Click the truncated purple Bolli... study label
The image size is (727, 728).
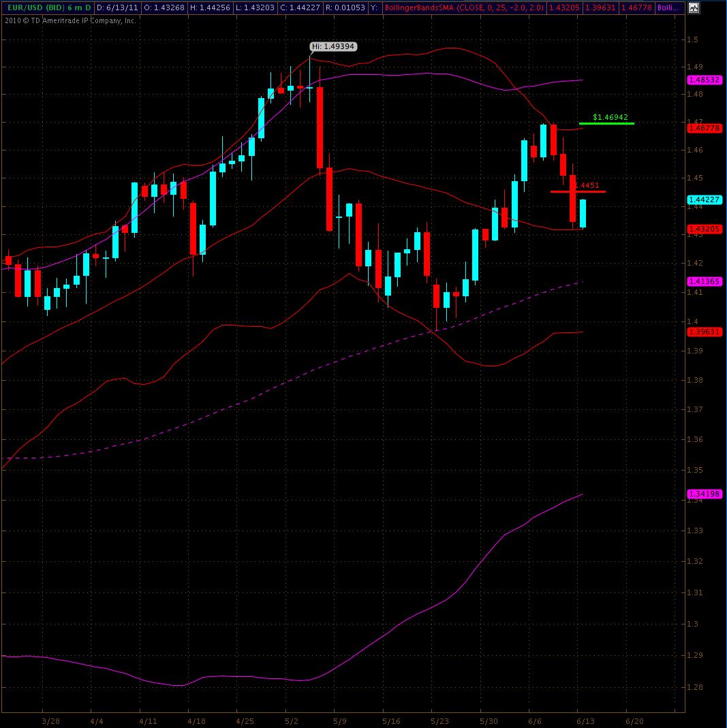coord(668,8)
